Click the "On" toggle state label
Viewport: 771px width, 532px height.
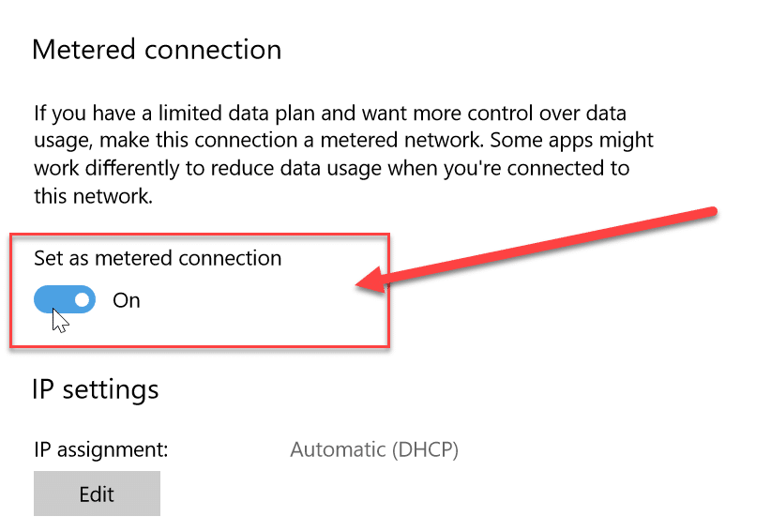[x=127, y=300]
